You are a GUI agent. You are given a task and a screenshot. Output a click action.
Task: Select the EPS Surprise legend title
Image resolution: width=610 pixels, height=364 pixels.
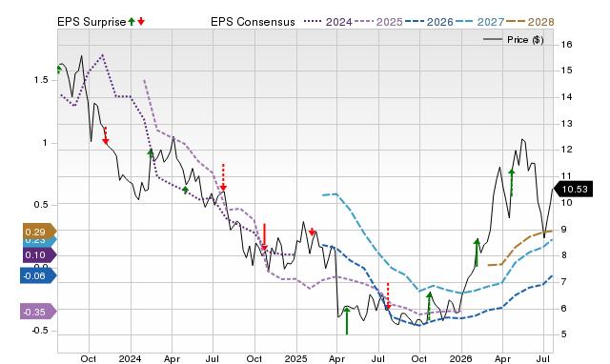click(x=91, y=22)
